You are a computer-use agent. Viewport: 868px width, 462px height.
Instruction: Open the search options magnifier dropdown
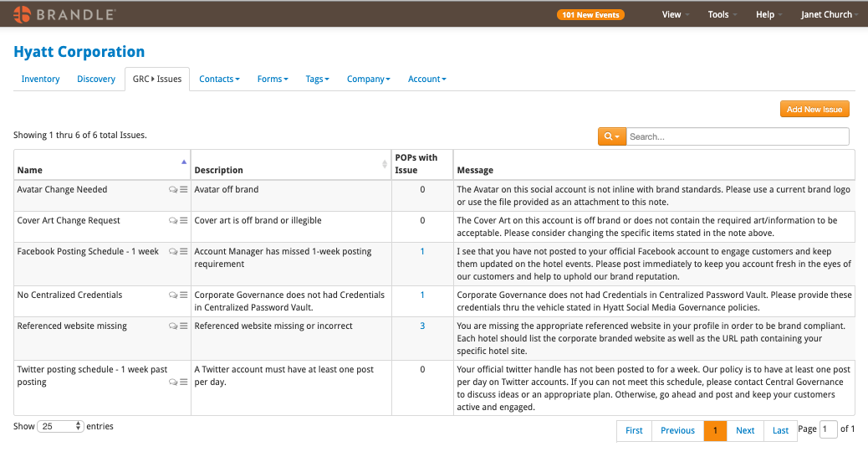point(611,136)
